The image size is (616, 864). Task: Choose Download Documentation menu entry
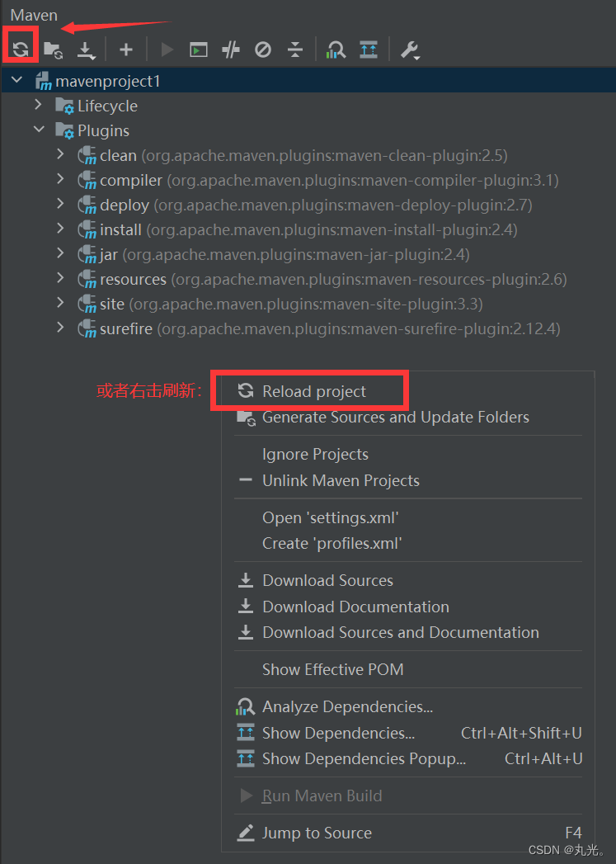point(408,607)
